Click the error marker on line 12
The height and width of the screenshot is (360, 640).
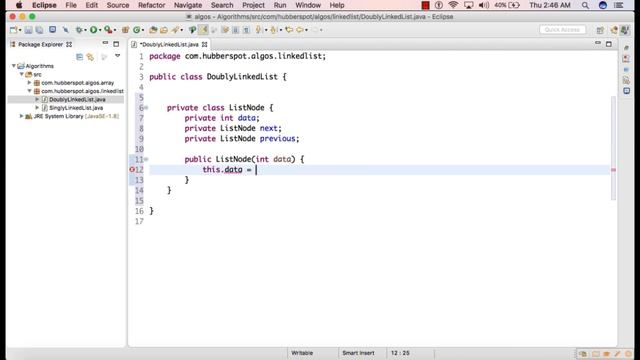pos(132,169)
